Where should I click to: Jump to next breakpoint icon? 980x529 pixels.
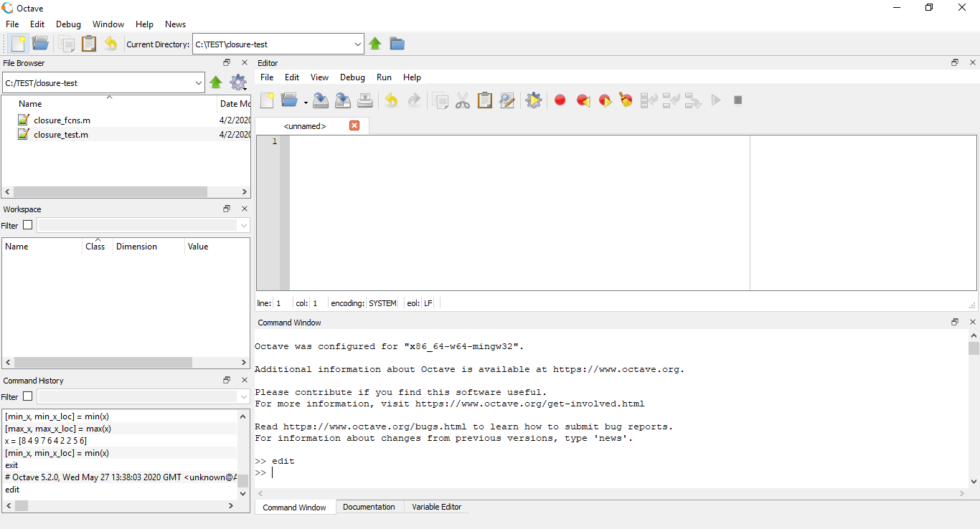point(605,100)
